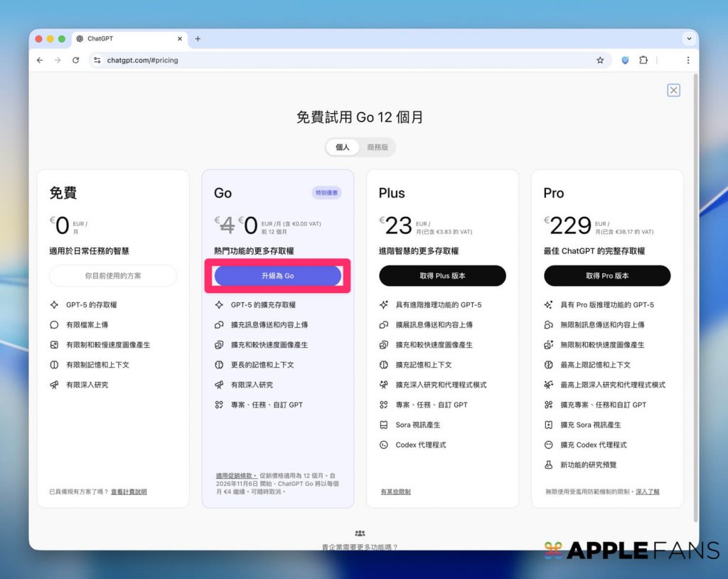728x579 pixels.
Task: Expand the tab search chevron dropdown
Action: coord(688,38)
